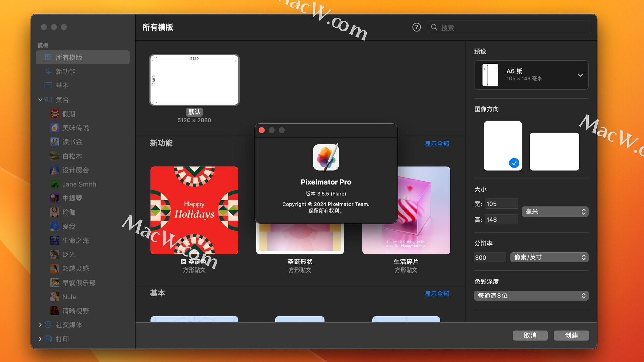The image size is (644, 362).
Task: Click the Pixelmator Pro app icon in About window
Action: pyautogui.click(x=326, y=157)
